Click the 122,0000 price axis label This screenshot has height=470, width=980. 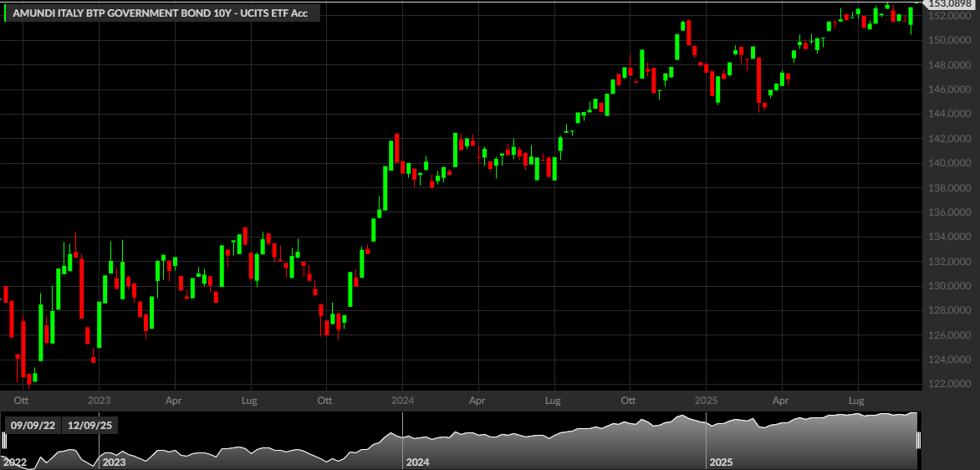(949, 385)
